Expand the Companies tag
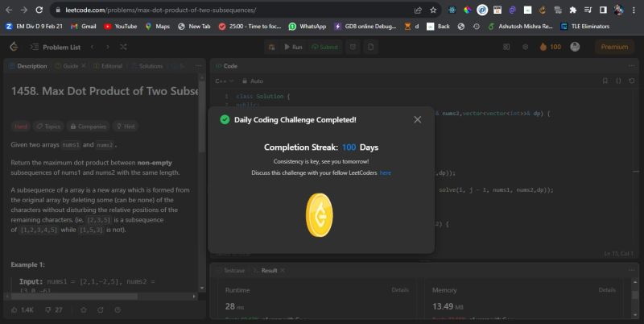This screenshot has height=324, width=644. coord(88,127)
